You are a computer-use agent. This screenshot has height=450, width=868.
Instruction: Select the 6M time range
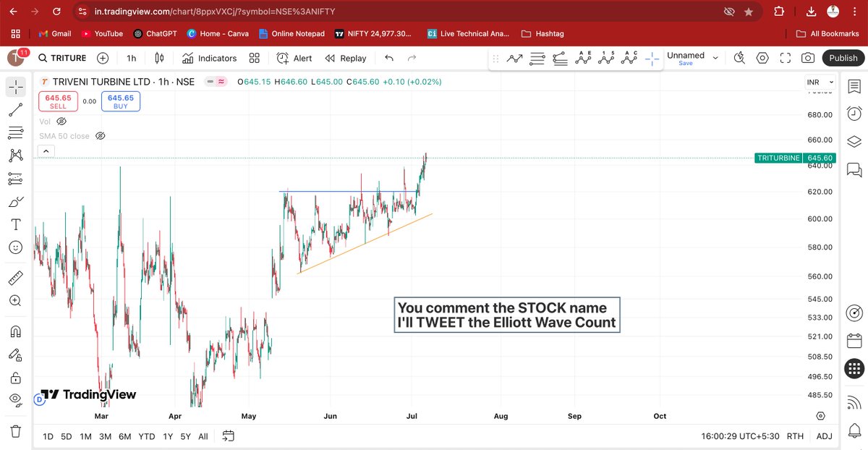click(x=124, y=436)
